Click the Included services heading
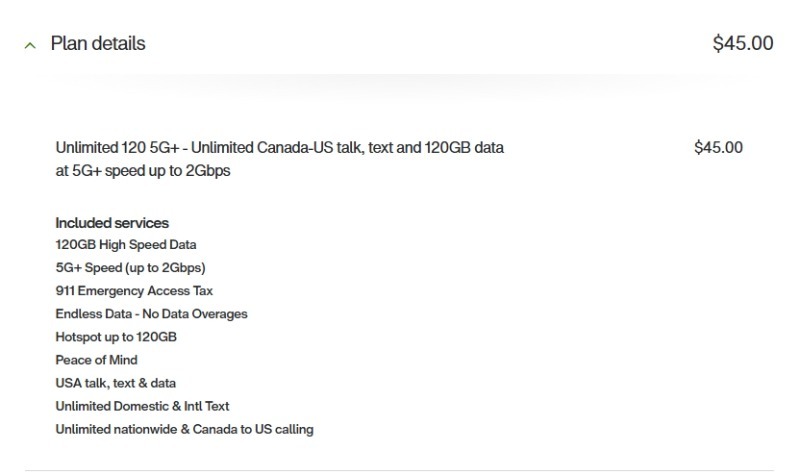 coord(112,223)
